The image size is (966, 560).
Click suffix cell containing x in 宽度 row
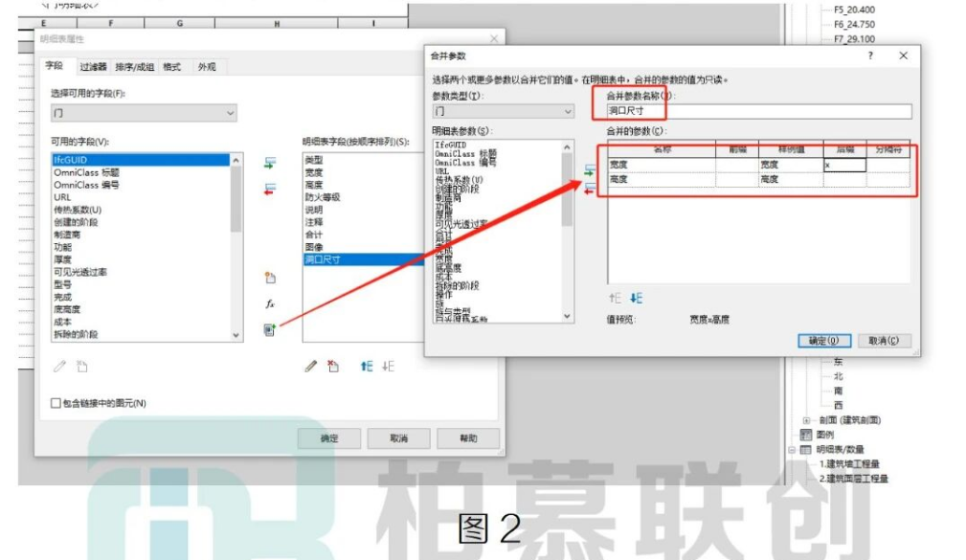coord(844,165)
